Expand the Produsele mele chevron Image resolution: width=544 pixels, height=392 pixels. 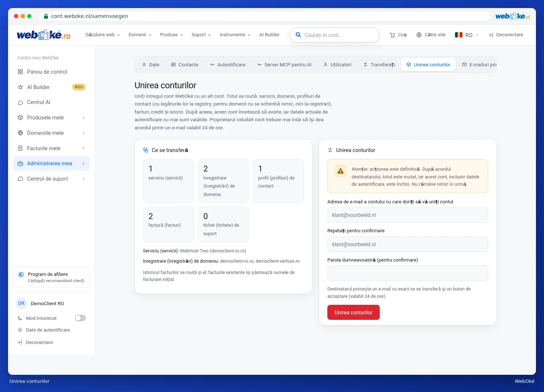[84, 118]
